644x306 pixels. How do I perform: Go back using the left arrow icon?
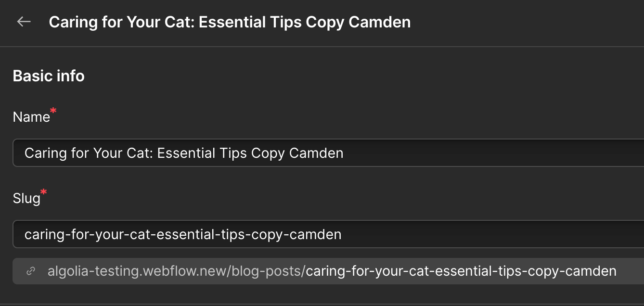[24, 22]
